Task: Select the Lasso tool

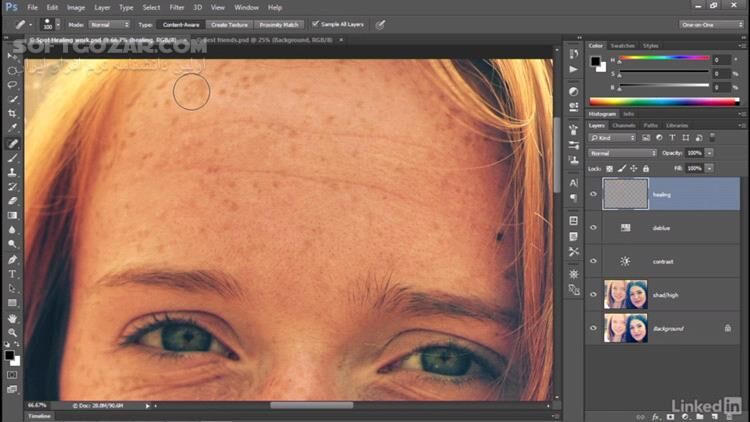Action: (x=13, y=85)
